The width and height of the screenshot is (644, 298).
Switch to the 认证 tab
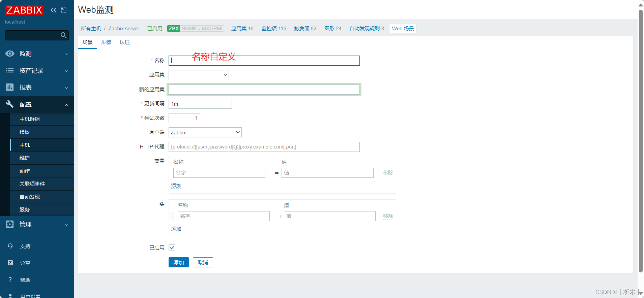point(125,42)
